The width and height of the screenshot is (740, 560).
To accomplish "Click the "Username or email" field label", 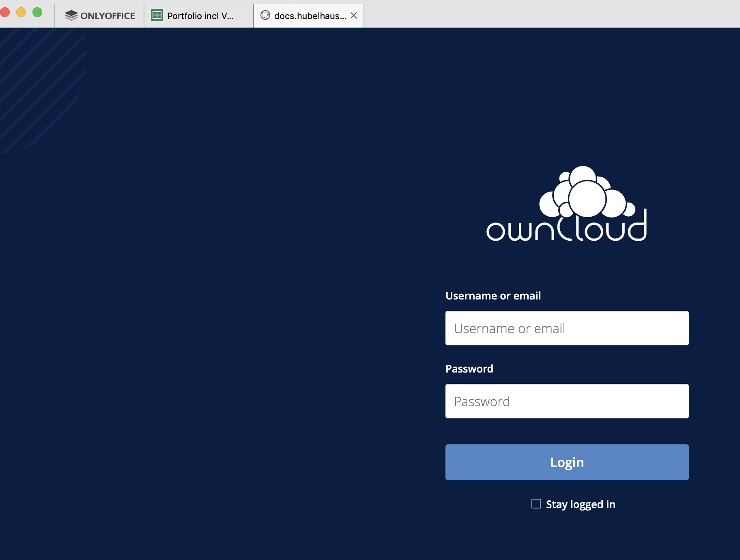I will point(493,296).
